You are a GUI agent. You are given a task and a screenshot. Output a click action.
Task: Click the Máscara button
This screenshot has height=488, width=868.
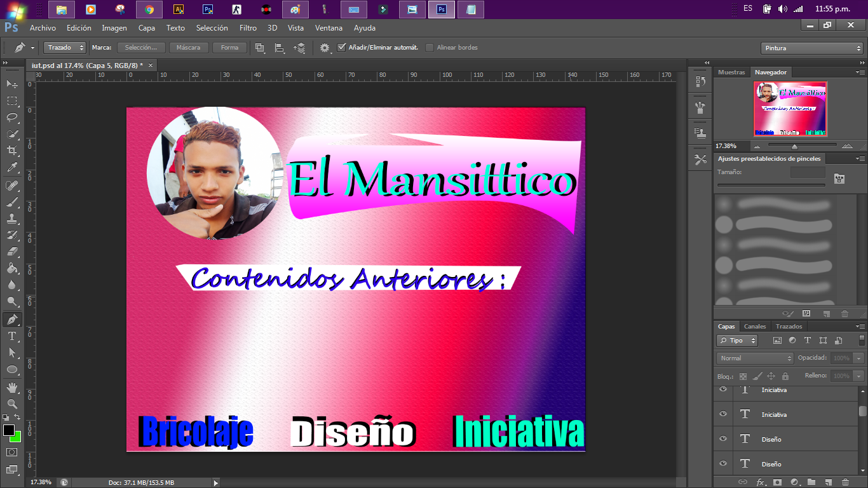tap(189, 48)
